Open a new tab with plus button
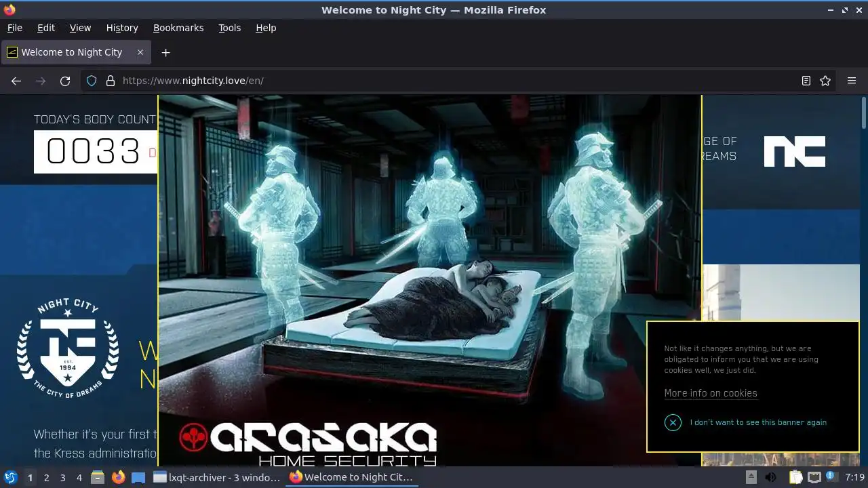868x488 pixels. 165,52
